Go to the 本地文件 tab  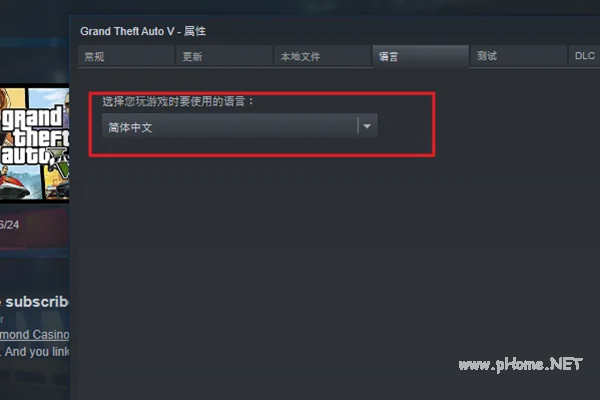322,57
